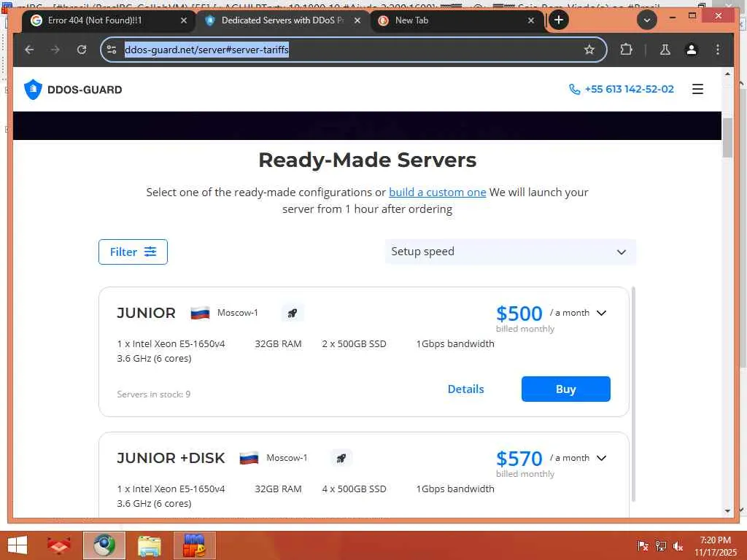Open a new tab with plus button
This screenshot has width=747, height=560.
coord(559,20)
